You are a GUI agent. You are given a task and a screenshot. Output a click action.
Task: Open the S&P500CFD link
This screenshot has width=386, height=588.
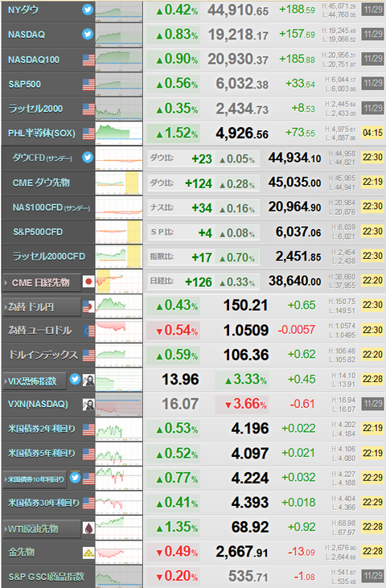click(38, 232)
